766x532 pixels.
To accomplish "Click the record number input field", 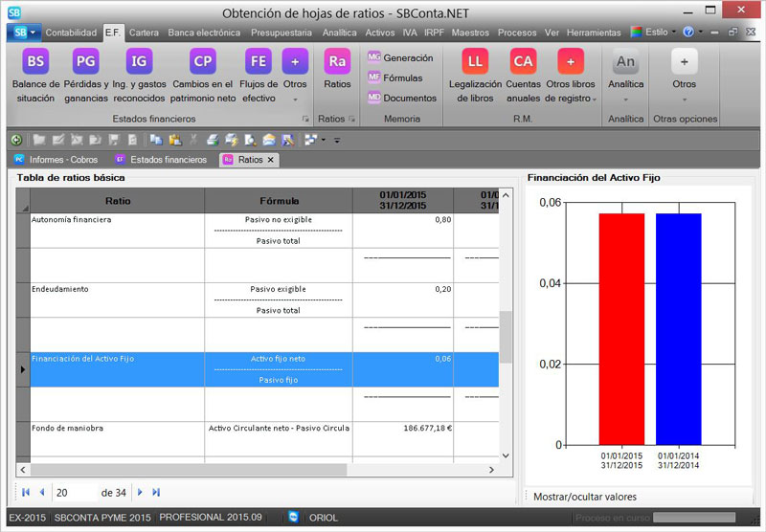I will [75, 492].
